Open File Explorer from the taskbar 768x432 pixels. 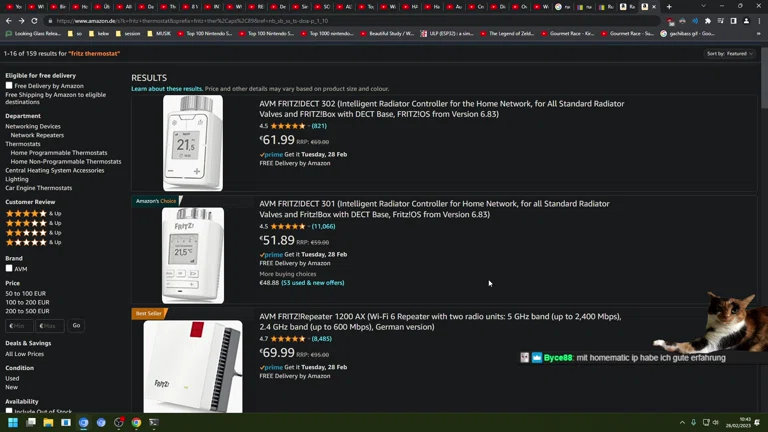click(48, 423)
